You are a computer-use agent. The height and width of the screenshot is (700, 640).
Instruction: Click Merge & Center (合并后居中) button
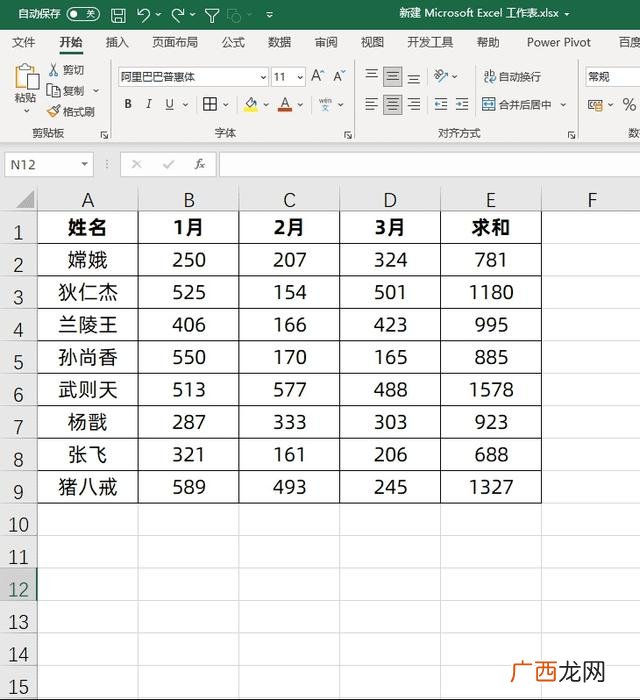pyautogui.click(x=517, y=104)
